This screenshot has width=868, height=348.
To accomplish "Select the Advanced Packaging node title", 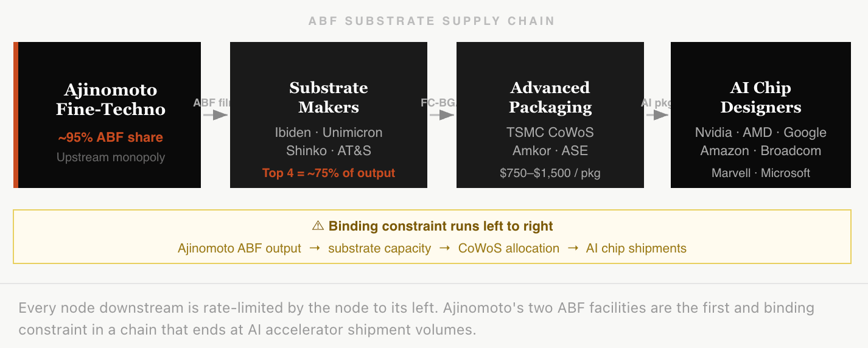I will click(x=550, y=97).
